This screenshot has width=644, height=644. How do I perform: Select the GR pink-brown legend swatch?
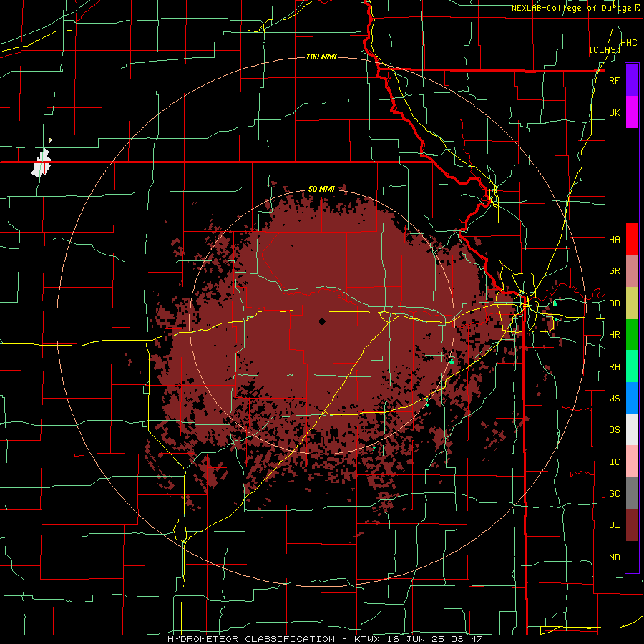coord(632,271)
